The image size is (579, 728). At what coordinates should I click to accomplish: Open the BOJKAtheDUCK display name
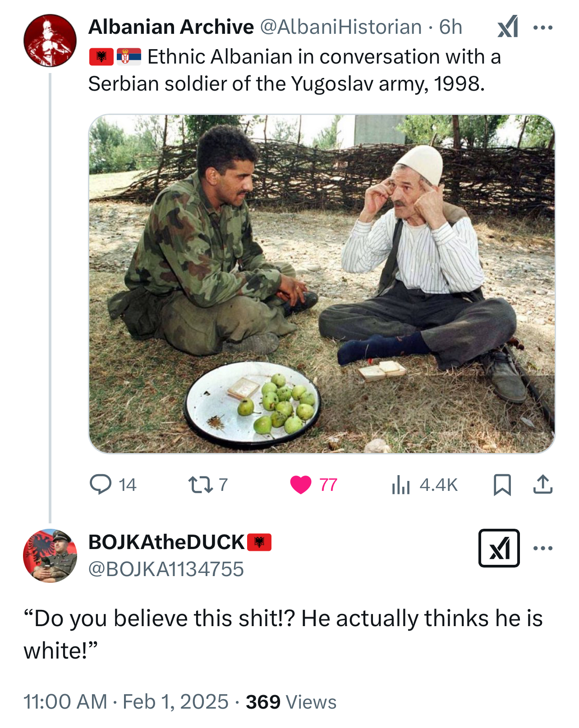(166, 542)
